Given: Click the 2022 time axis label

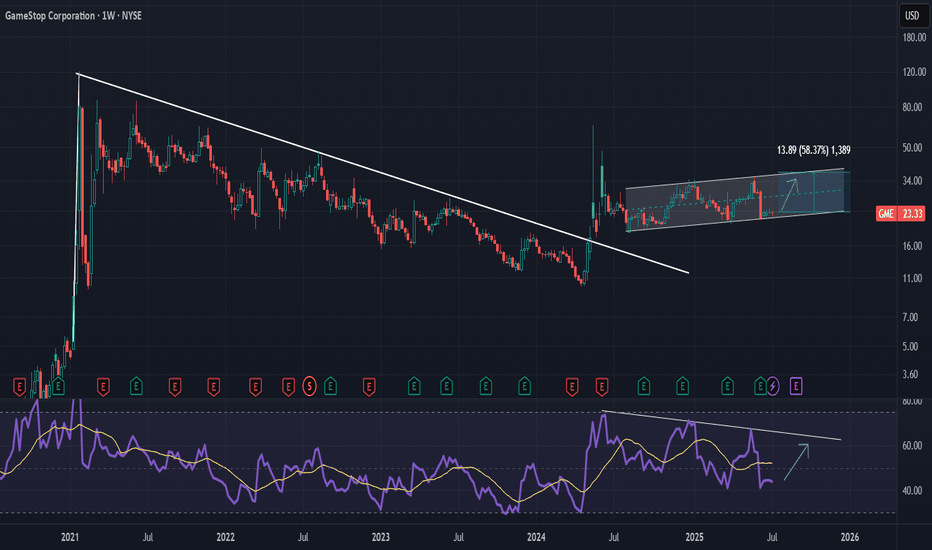Looking at the screenshot, I should pyautogui.click(x=225, y=537).
